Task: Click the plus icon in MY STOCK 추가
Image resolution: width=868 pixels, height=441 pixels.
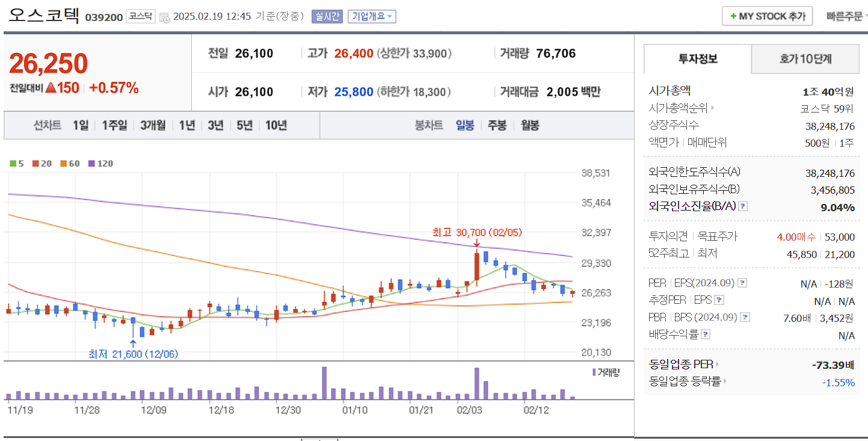Action: (733, 16)
